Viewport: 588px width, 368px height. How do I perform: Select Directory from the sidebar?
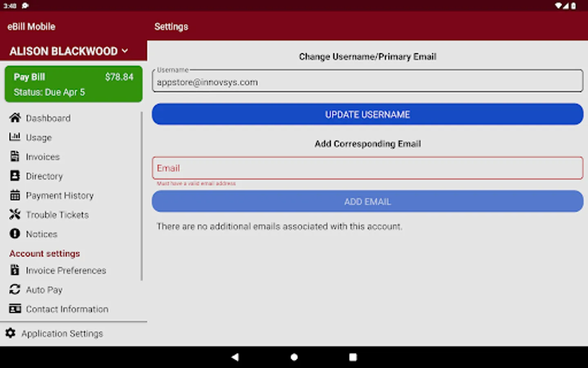click(x=45, y=176)
